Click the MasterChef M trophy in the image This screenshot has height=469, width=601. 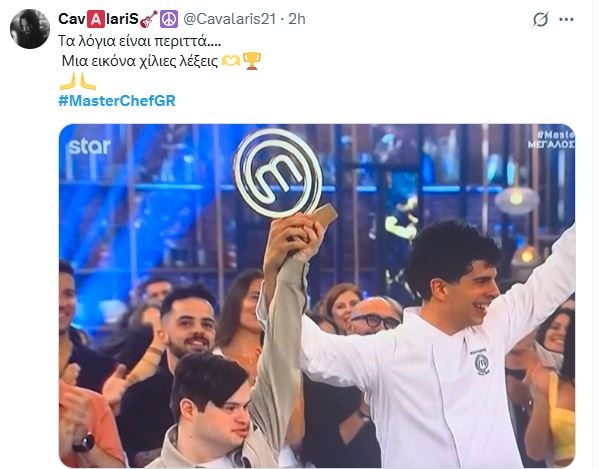pos(280,174)
